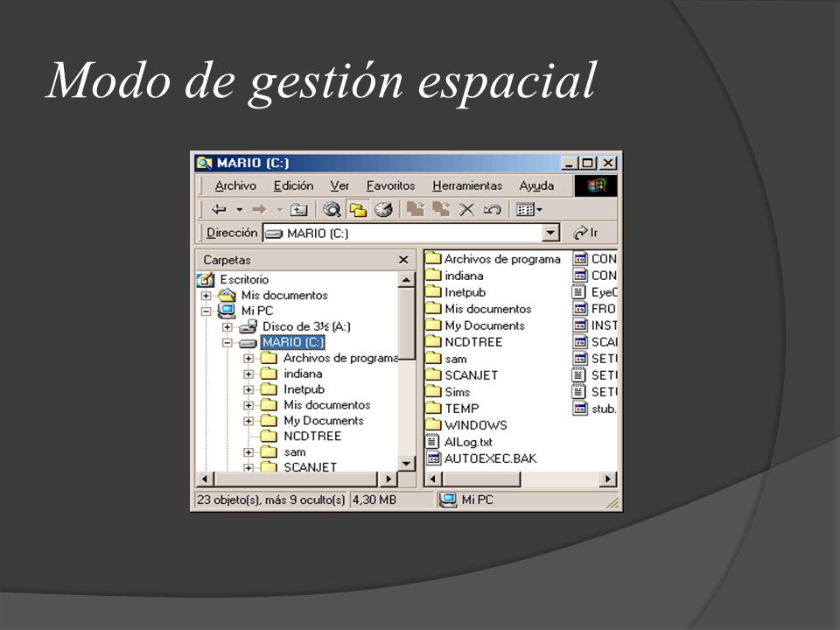The width and height of the screenshot is (840, 630).
Task: Click the Copy To folder icon
Action: (x=441, y=209)
